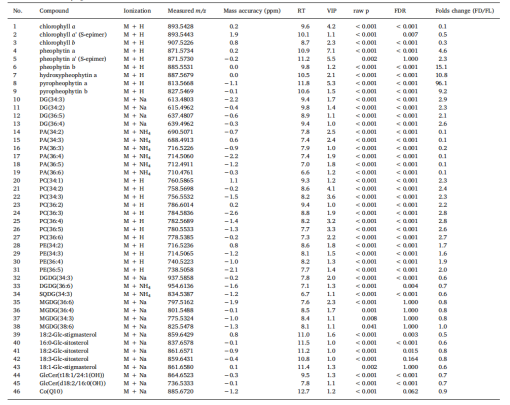Click the FDR column header
Screen dimensions: 510x405
click(x=400, y=11)
